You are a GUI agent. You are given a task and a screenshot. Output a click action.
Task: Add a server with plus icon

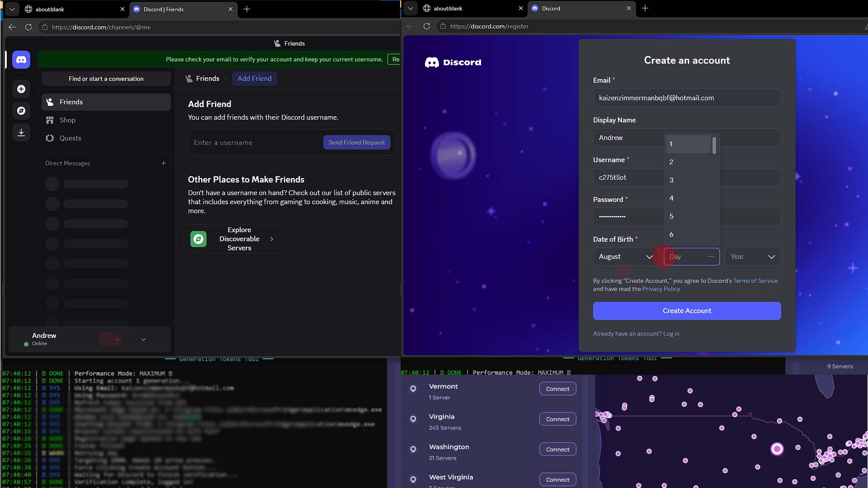coord(21,89)
